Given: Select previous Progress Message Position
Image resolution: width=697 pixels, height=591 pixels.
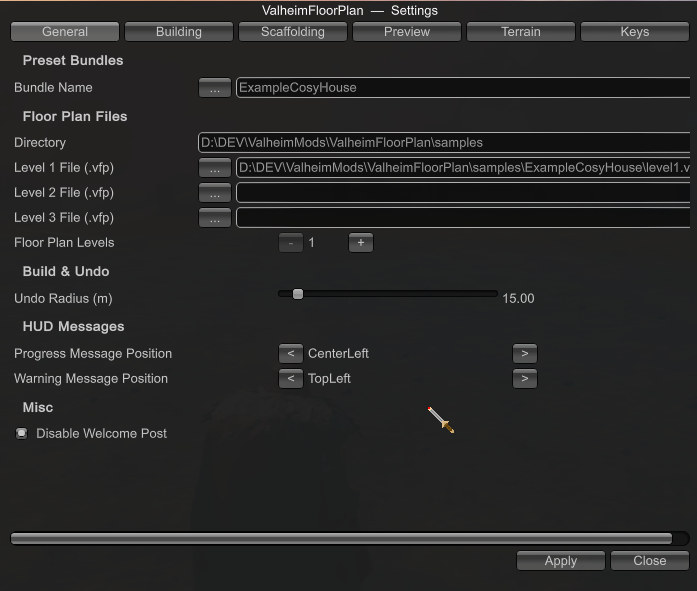Looking at the screenshot, I should (291, 354).
